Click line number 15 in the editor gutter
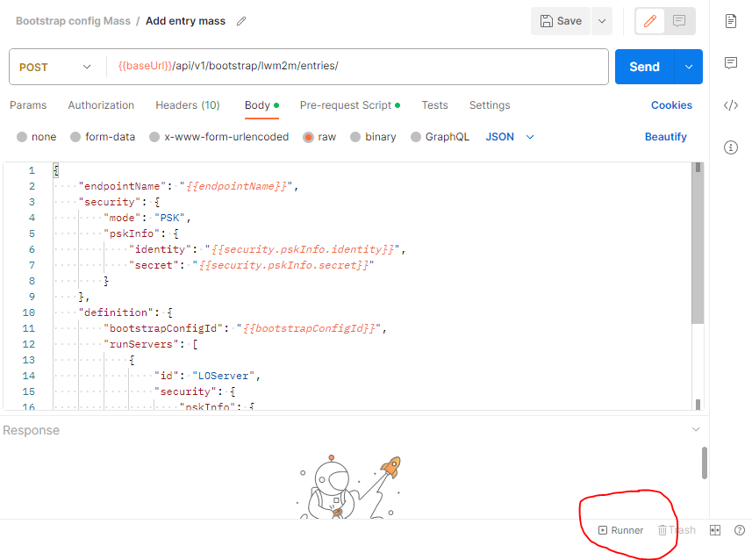The height and width of the screenshot is (560, 752). pos(28,391)
